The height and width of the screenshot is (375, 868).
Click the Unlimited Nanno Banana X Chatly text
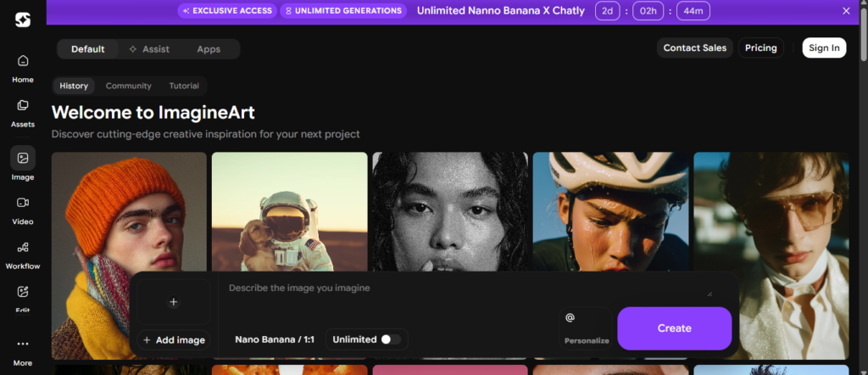click(500, 10)
